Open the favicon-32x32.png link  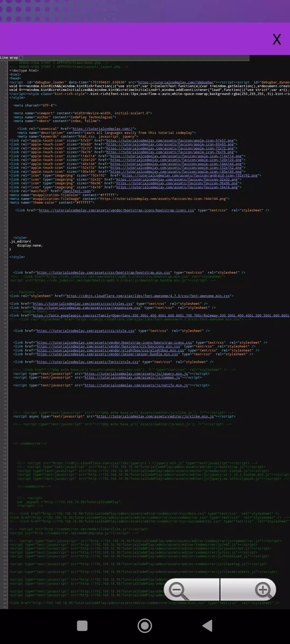click(177, 180)
